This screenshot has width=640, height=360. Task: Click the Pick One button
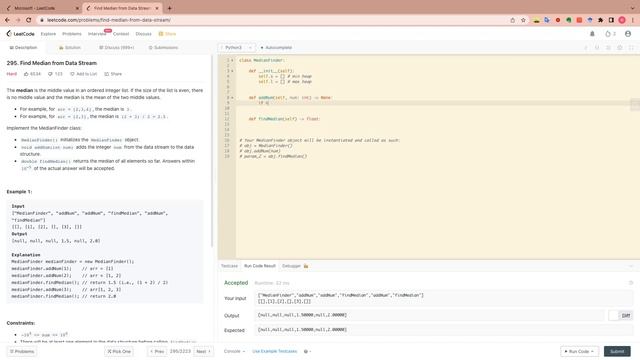point(119,351)
